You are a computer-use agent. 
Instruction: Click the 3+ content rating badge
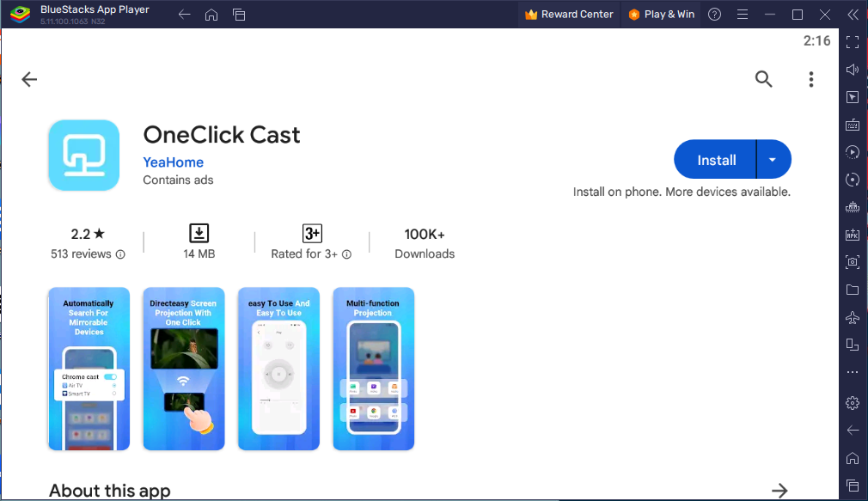[312, 234]
